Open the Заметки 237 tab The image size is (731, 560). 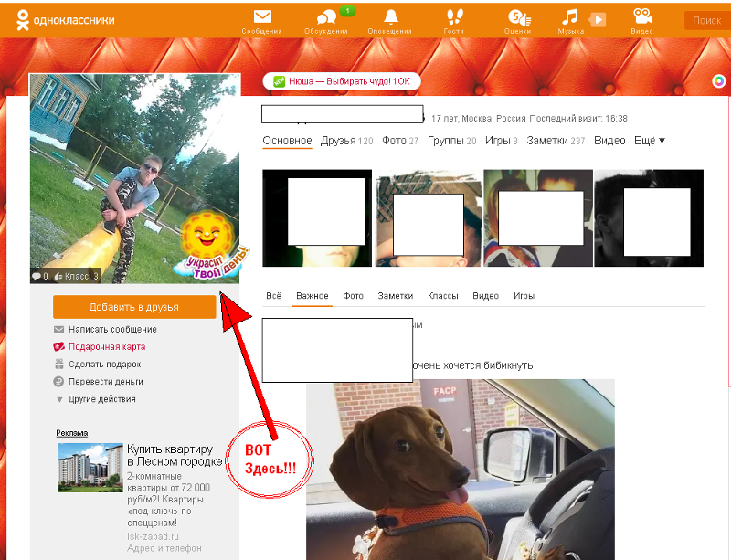[556, 141]
